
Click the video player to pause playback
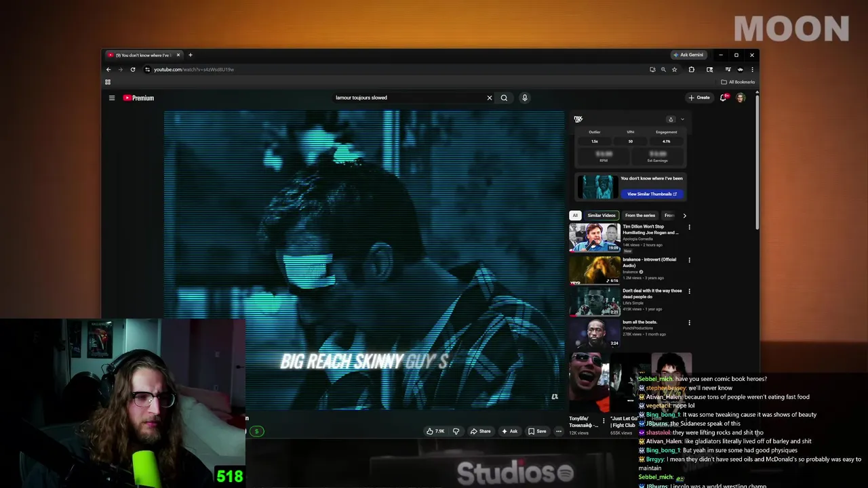pos(364,261)
